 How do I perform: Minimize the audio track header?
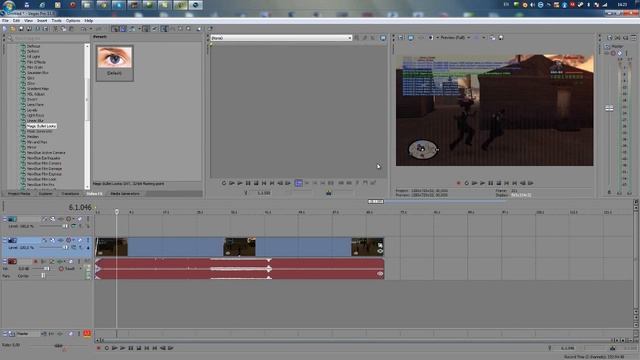(5, 261)
